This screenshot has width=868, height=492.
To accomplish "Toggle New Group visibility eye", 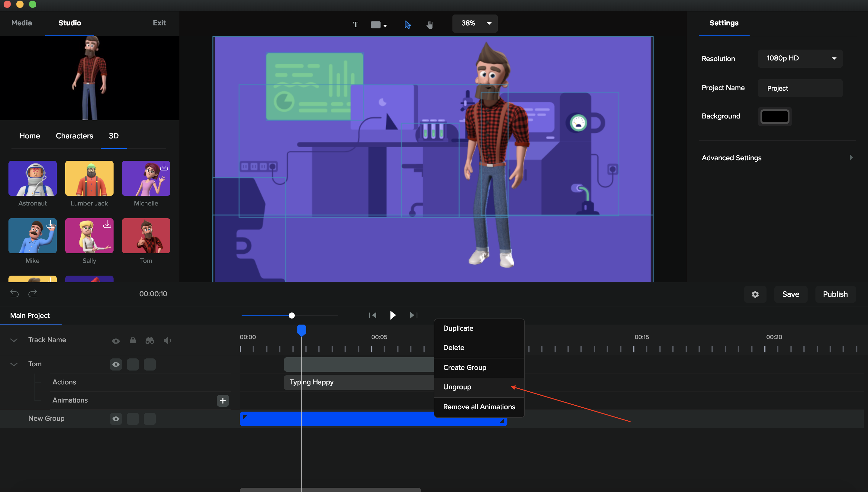I will (x=116, y=419).
